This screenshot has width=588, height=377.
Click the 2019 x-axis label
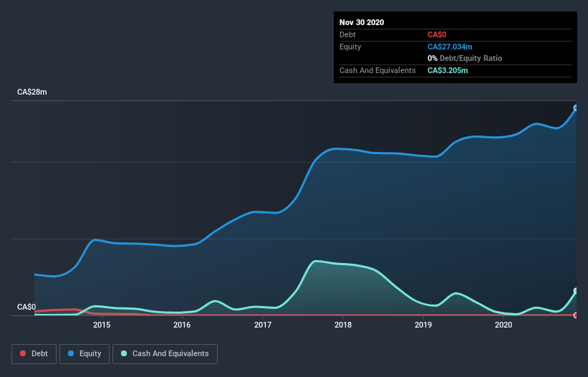(x=423, y=325)
